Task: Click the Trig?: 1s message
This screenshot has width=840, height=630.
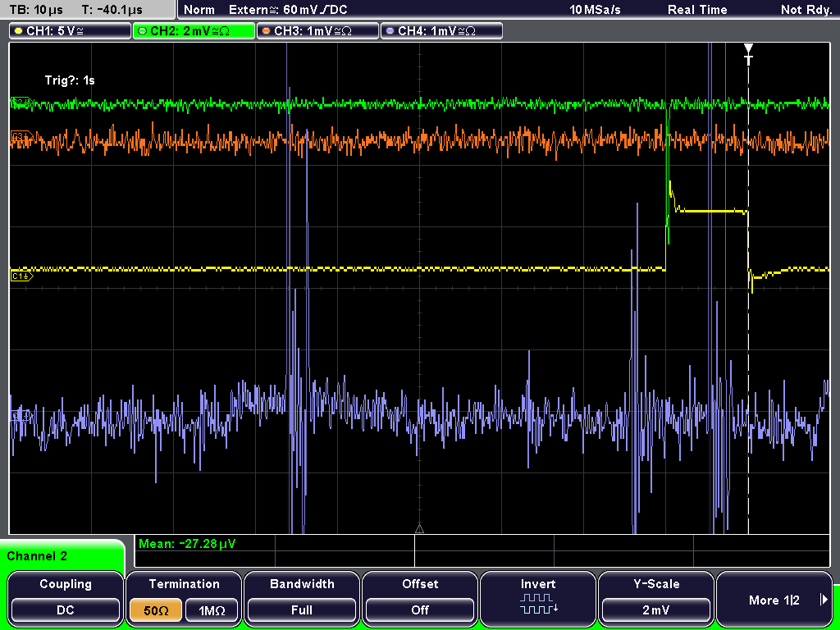Action: (70, 80)
